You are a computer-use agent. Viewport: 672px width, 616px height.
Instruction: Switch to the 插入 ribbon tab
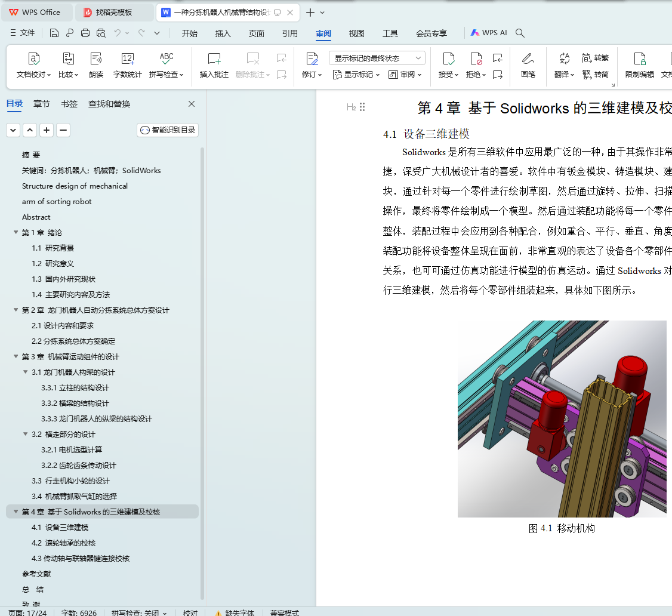click(x=223, y=33)
